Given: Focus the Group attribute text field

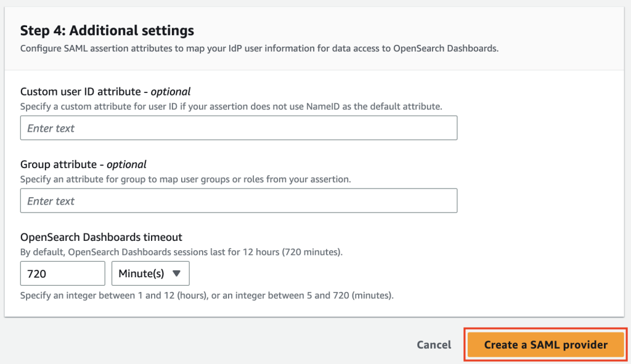Looking at the screenshot, I should [x=238, y=201].
